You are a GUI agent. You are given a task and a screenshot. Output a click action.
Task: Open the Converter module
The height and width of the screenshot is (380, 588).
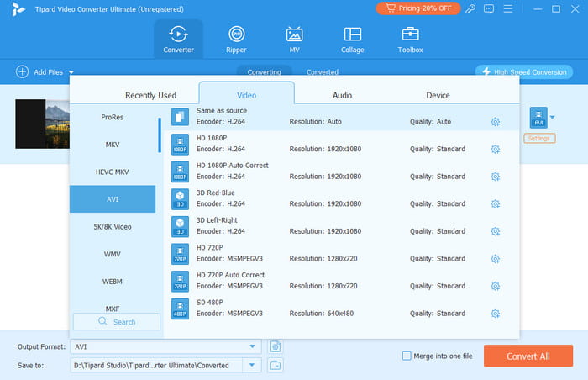pyautogui.click(x=178, y=40)
